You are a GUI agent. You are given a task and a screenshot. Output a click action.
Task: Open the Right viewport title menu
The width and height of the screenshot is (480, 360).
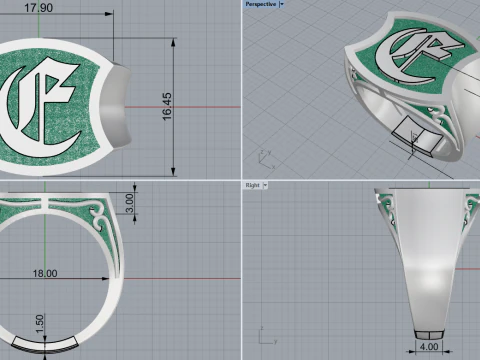(x=252, y=185)
